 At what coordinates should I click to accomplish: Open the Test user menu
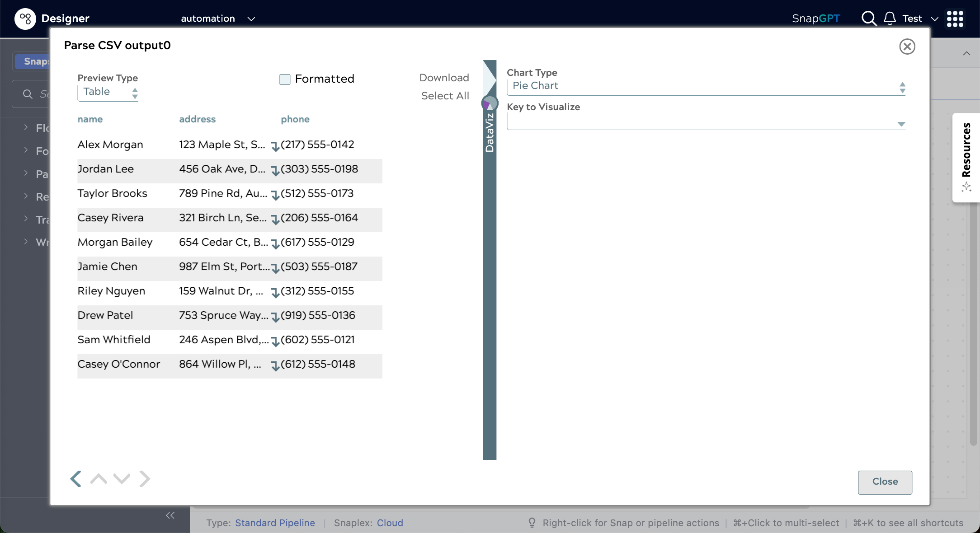pyautogui.click(x=920, y=19)
